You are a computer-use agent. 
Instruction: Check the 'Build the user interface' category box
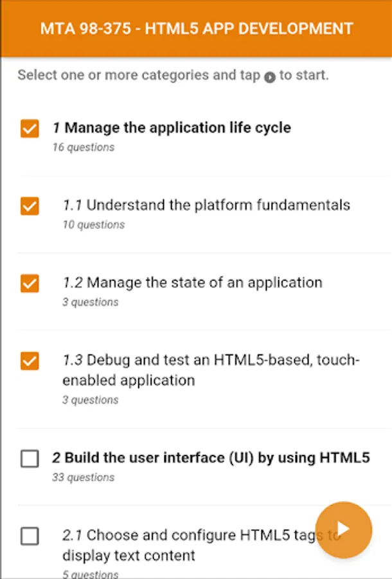[x=30, y=459]
